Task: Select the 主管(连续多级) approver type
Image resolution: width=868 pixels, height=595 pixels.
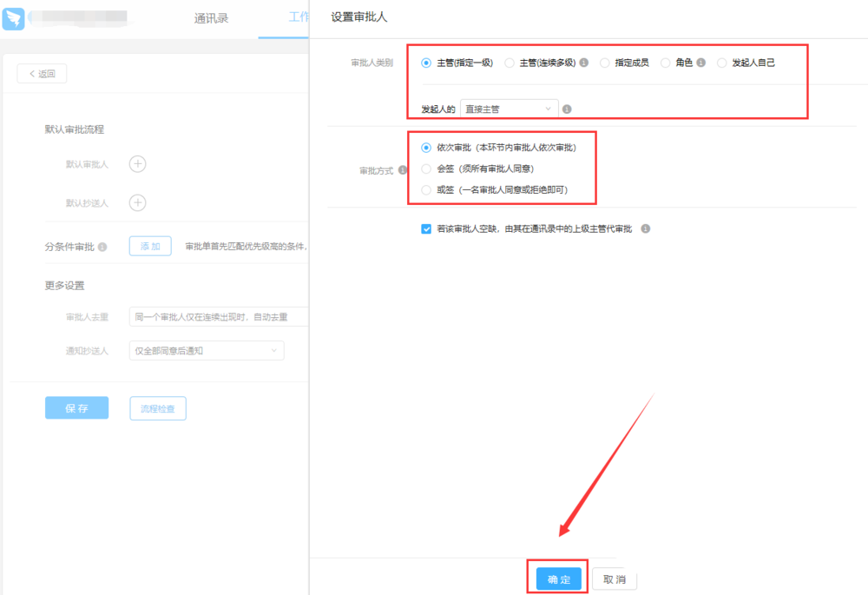Action: pos(507,63)
